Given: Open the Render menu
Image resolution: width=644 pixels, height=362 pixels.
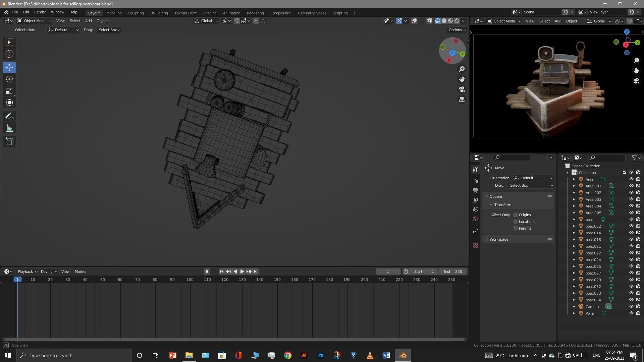Looking at the screenshot, I should coord(40,12).
